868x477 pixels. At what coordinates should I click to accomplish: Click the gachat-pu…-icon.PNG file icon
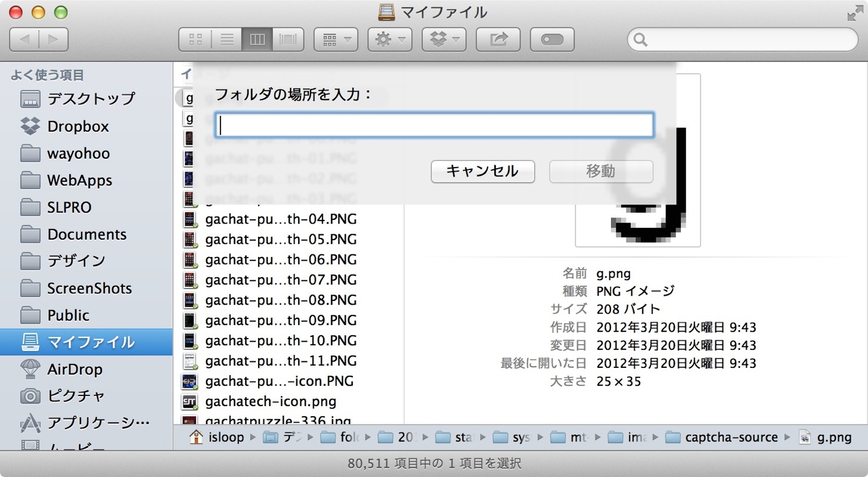[x=190, y=381]
